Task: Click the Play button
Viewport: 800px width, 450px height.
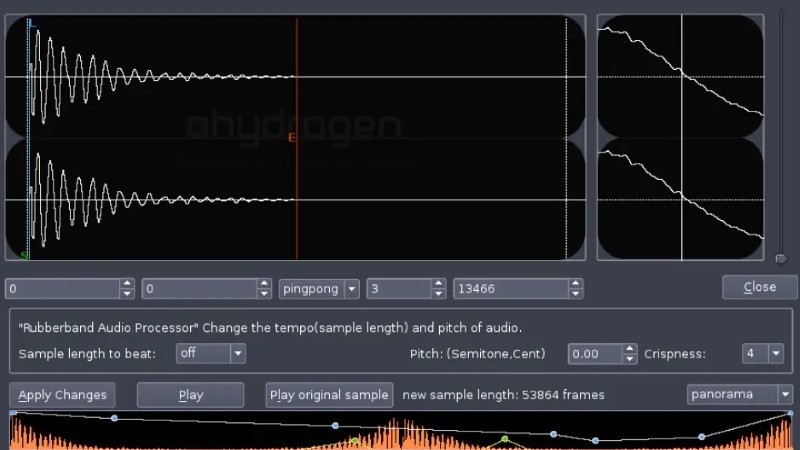Action: (190, 395)
